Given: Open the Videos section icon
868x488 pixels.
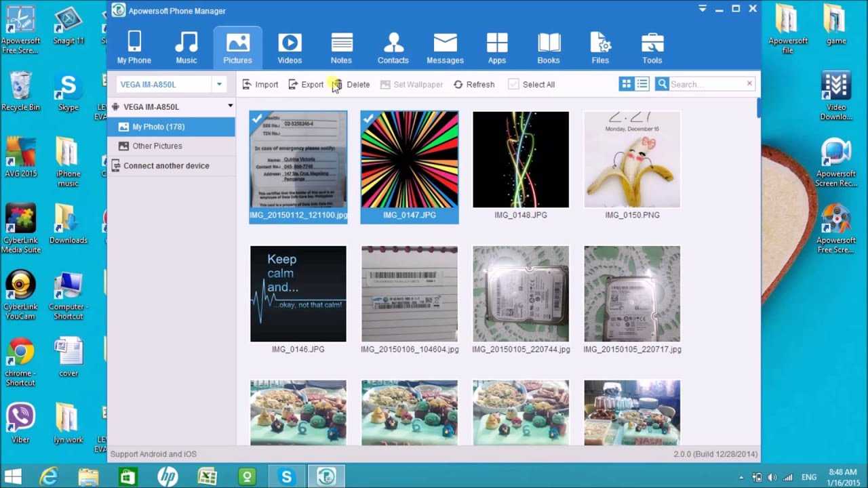Looking at the screenshot, I should click(x=290, y=42).
